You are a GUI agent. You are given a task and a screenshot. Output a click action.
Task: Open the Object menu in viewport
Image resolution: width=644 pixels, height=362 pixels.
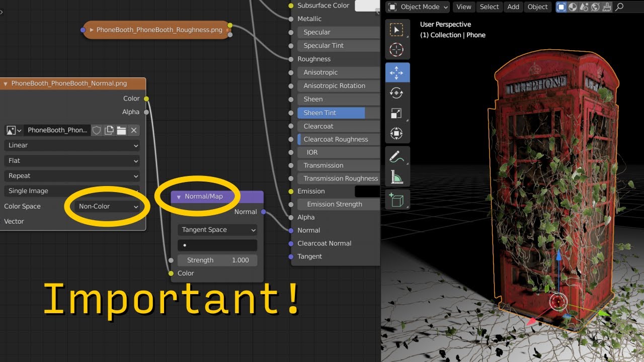click(538, 7)
